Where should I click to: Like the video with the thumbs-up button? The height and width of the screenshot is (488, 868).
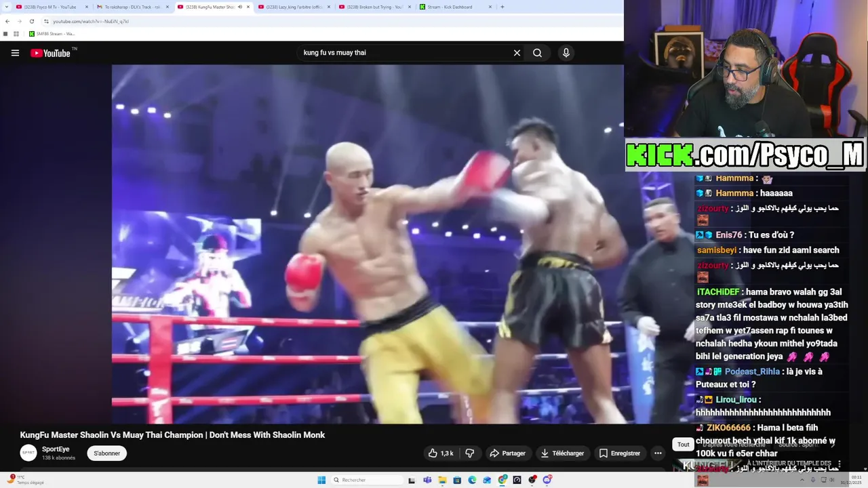[x=441, y=453]
